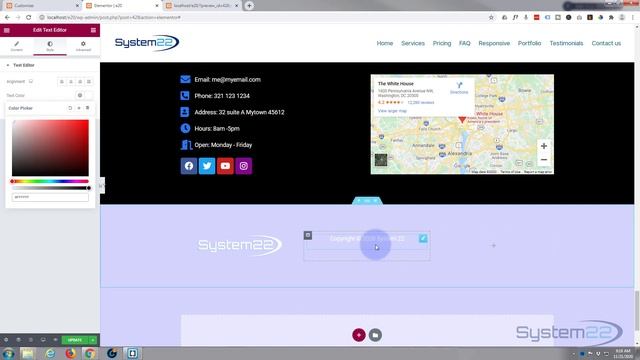Open the widgets grid panel icon
This screenshot has height=360, width=640.
pos(93,30)
